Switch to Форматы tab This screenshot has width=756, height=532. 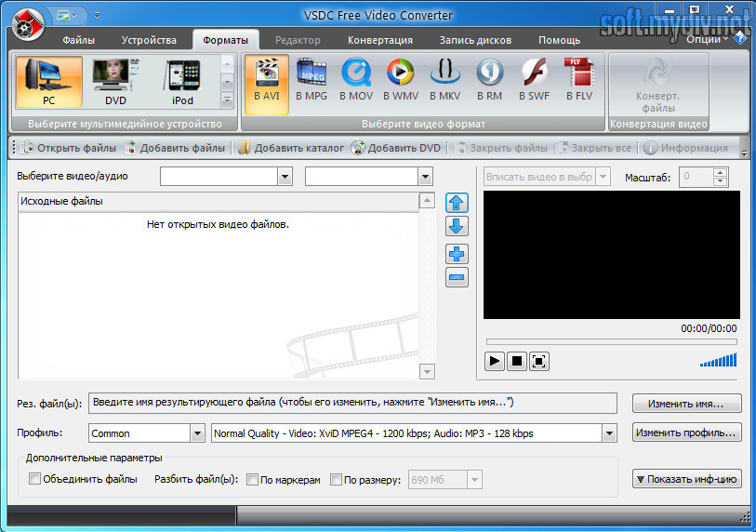(x=225, y=40)
